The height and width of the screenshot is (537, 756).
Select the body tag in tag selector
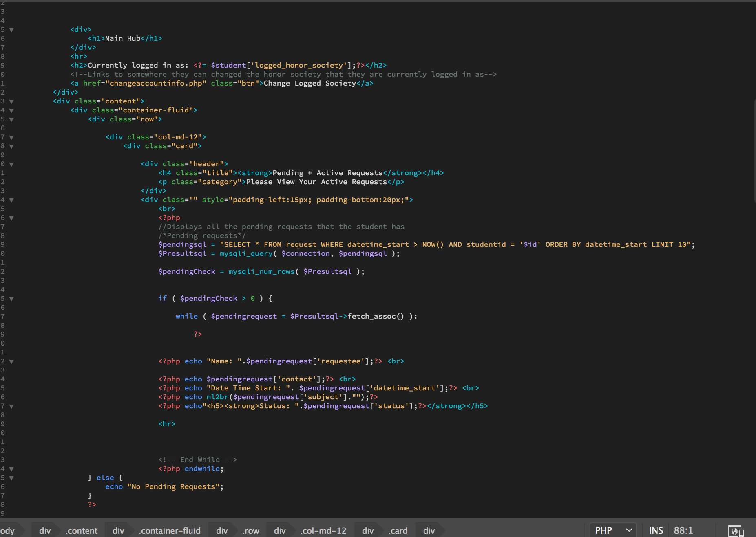pos(7,530)
